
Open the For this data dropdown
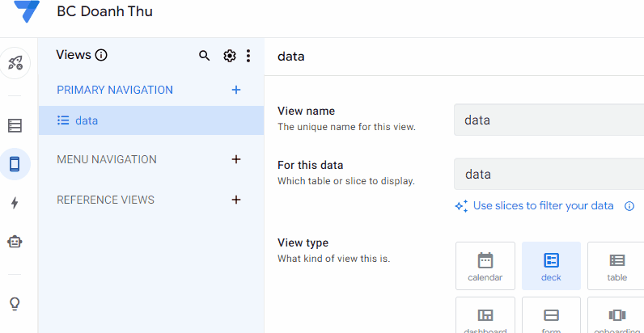[549, 175]
